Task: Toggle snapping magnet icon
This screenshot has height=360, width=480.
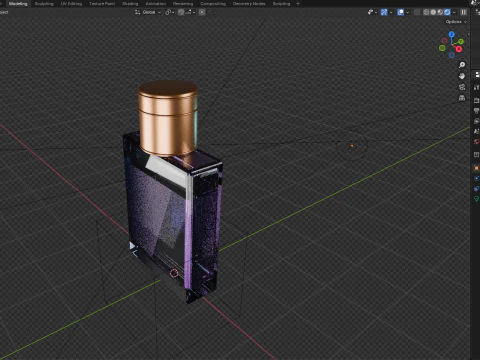Action: 181,12
